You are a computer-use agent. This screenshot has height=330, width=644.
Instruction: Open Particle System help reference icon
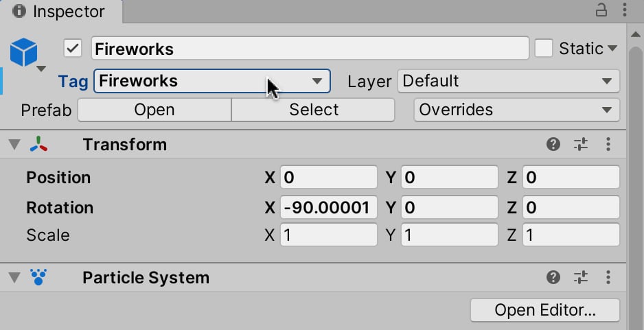click(553, 277)
